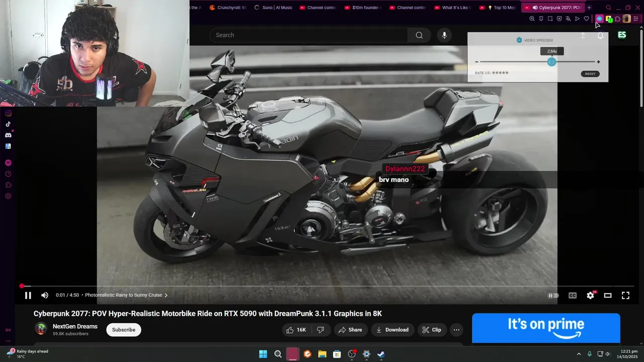Click the Share button
The image size is (644, 362).
click(350, 330)
